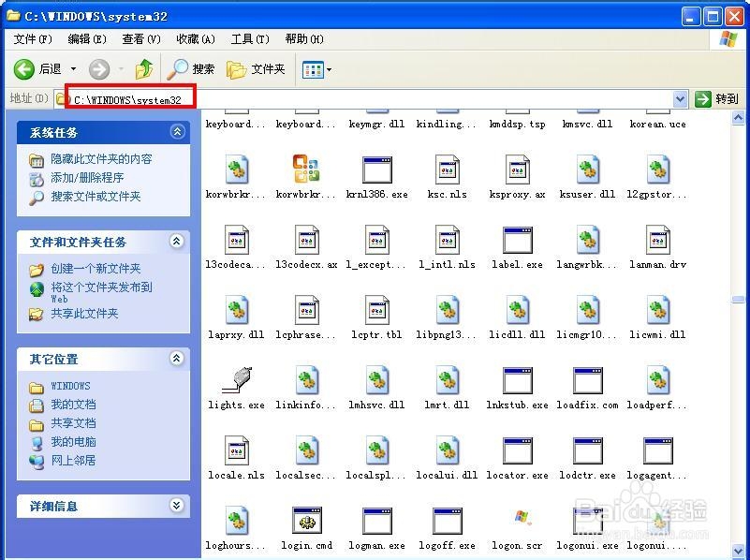Select the lnkstub.exe file icon

518,380
